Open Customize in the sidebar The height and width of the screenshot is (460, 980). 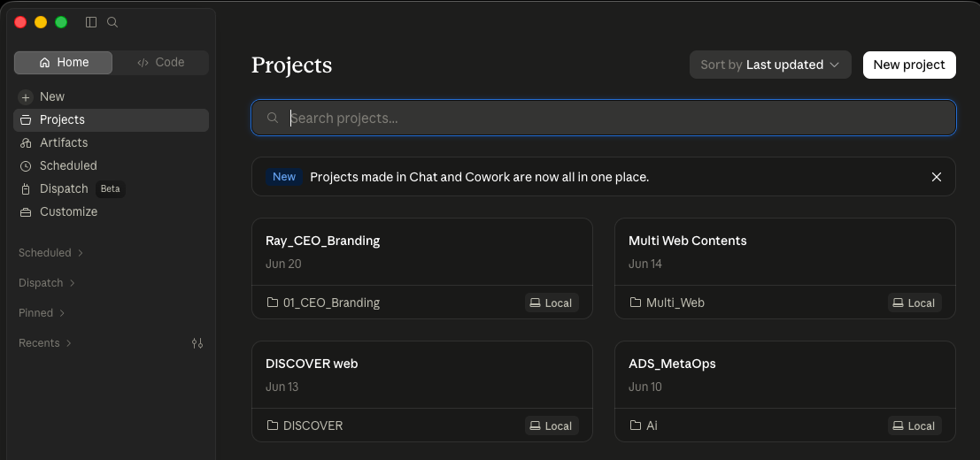coord(112,212)
